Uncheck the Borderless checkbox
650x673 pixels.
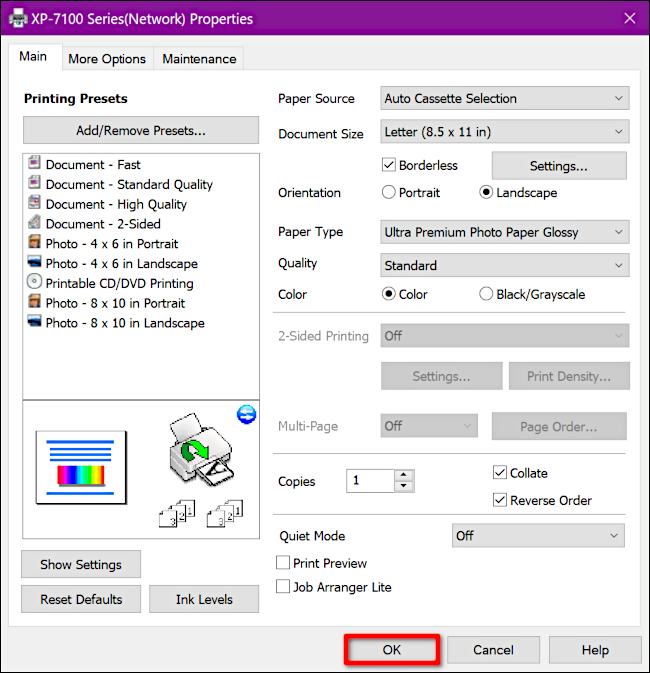[389, 165]
